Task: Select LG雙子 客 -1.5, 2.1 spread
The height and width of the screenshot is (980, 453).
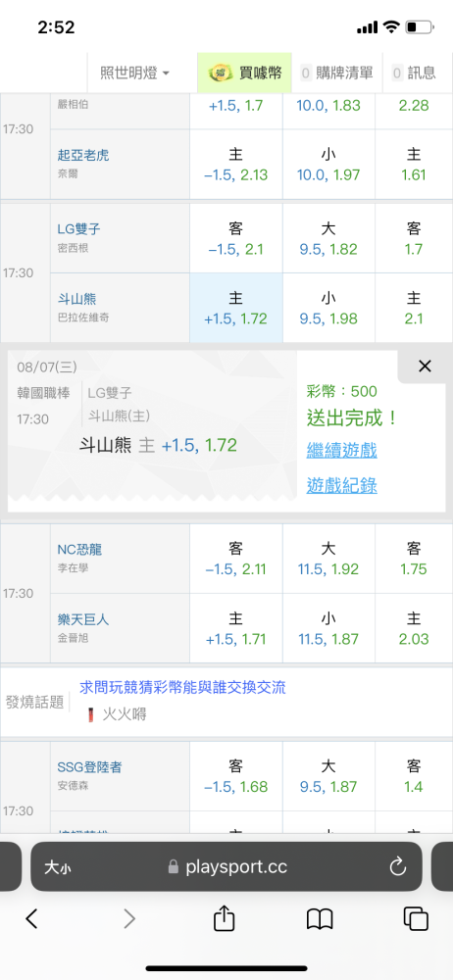Action: click(x=236, y=238)
